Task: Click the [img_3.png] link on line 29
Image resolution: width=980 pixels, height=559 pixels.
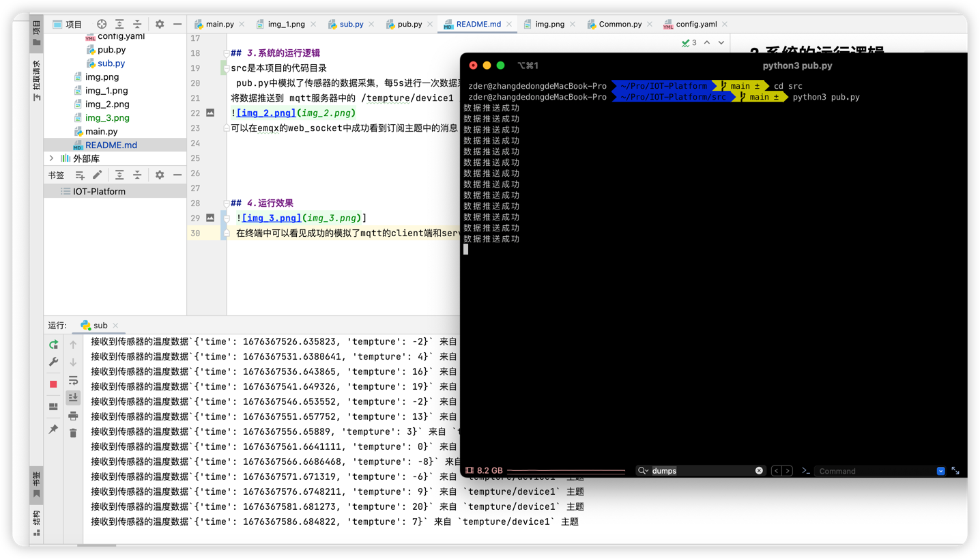Action: click(x=272, y=218)
